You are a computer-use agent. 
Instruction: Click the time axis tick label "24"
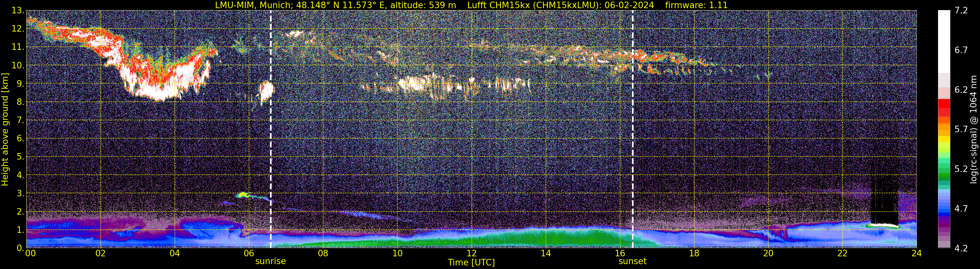click(917, 253)
